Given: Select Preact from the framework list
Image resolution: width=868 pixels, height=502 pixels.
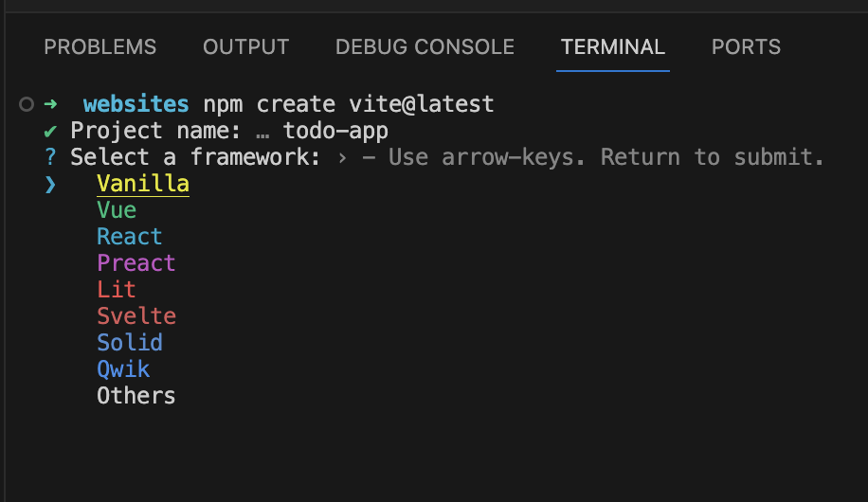Looking at the screenshot, I should click(136, 263).
